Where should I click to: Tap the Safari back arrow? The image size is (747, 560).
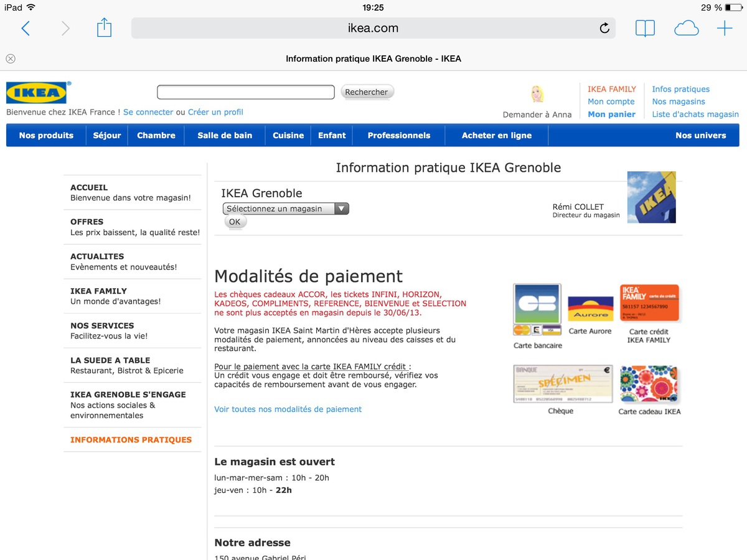pos(26,28)
